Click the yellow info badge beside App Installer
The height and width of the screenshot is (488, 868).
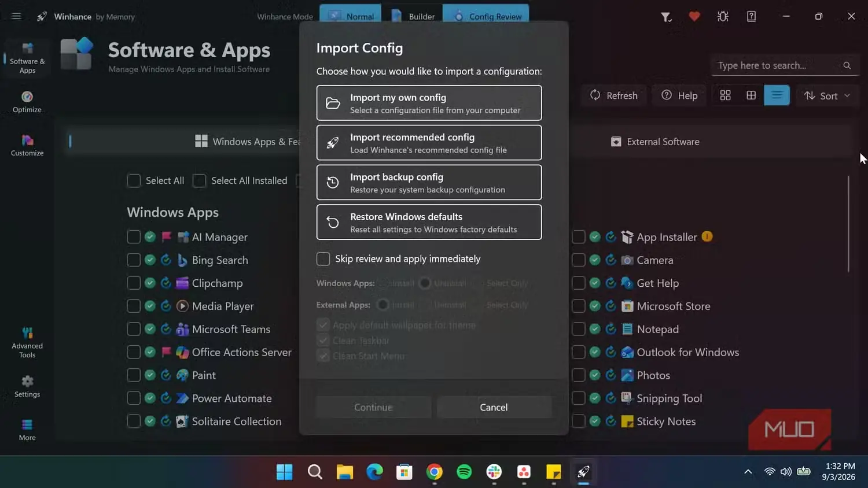pyautogui.click(x=707, y=236)
